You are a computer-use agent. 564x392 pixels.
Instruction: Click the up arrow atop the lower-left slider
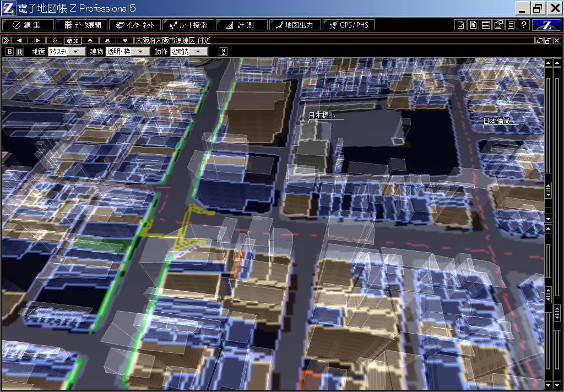point(548,228)
